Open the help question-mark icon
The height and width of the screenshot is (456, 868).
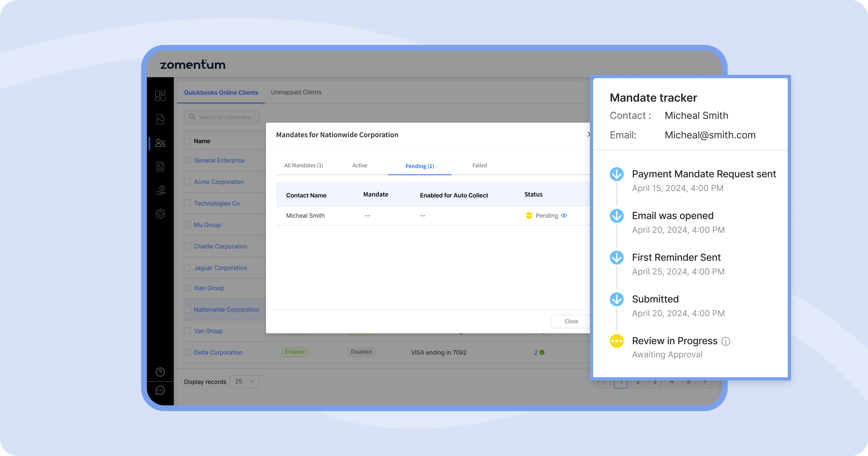pos(160,372)
